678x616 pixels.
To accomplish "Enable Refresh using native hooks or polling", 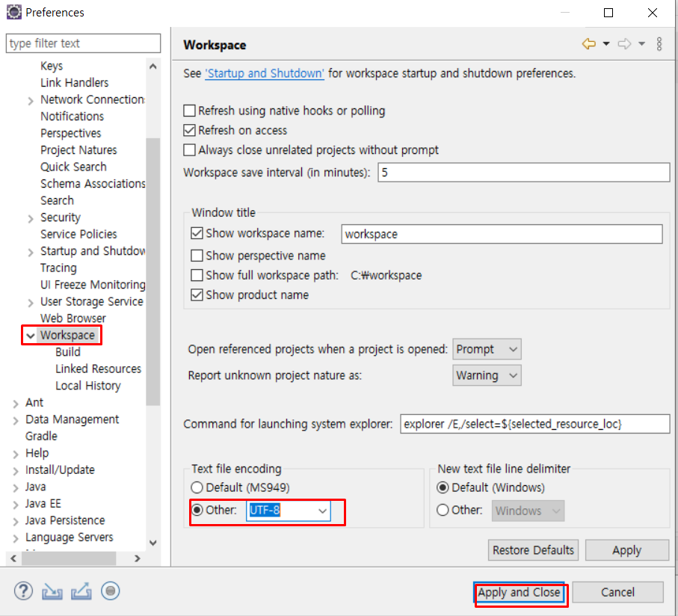I will pos(189,111).
